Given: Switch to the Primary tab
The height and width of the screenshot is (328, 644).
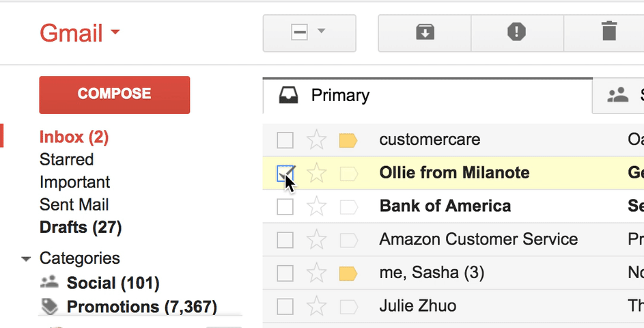Looking at the screenshot, I should click(340, 96).
